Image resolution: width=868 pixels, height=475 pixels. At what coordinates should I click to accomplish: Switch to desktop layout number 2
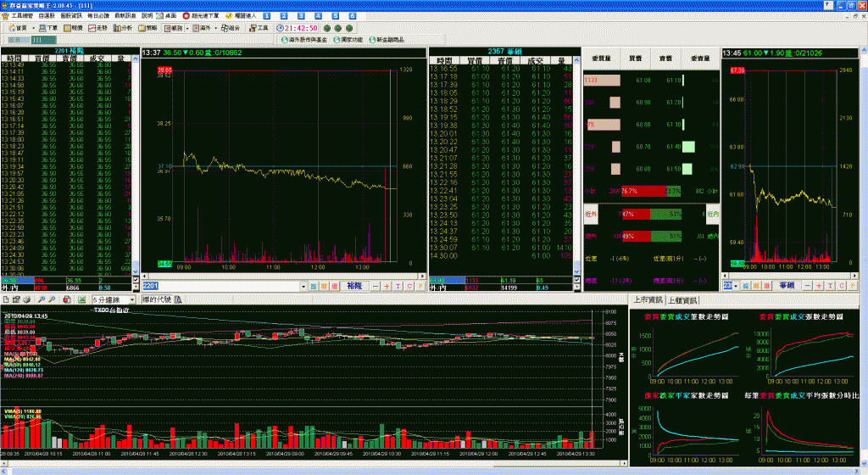pos(283,16)
